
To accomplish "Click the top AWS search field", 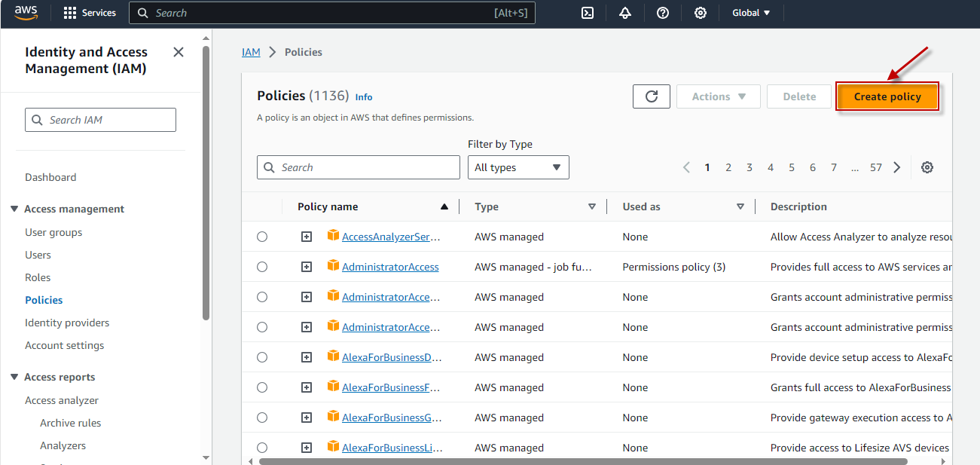I will pyautogui.click(x=332, y=13).
